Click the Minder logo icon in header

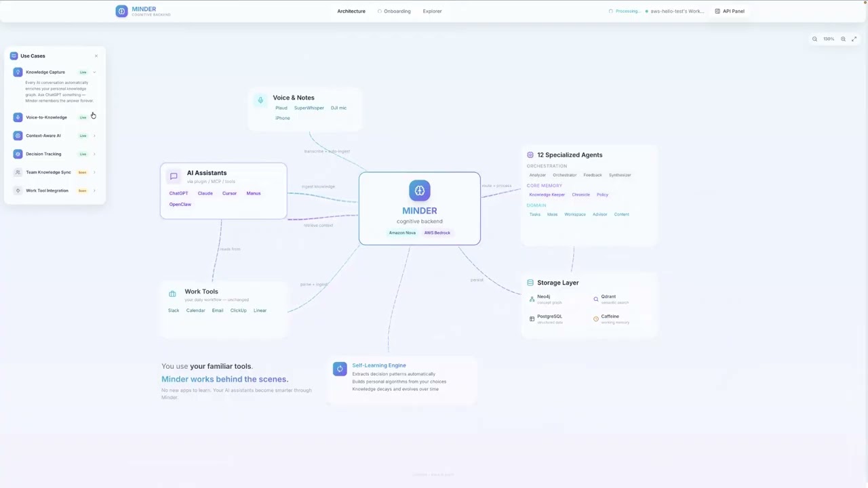[121, 11]
